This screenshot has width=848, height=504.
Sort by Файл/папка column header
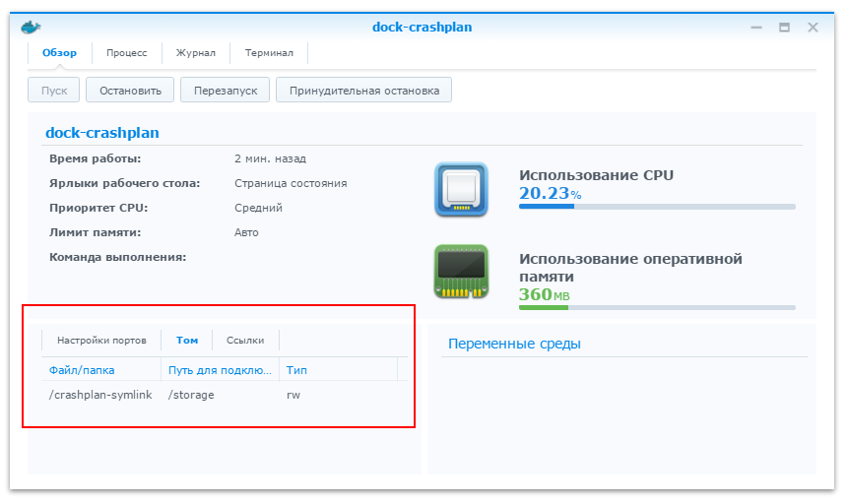click(x=101, y=370)
